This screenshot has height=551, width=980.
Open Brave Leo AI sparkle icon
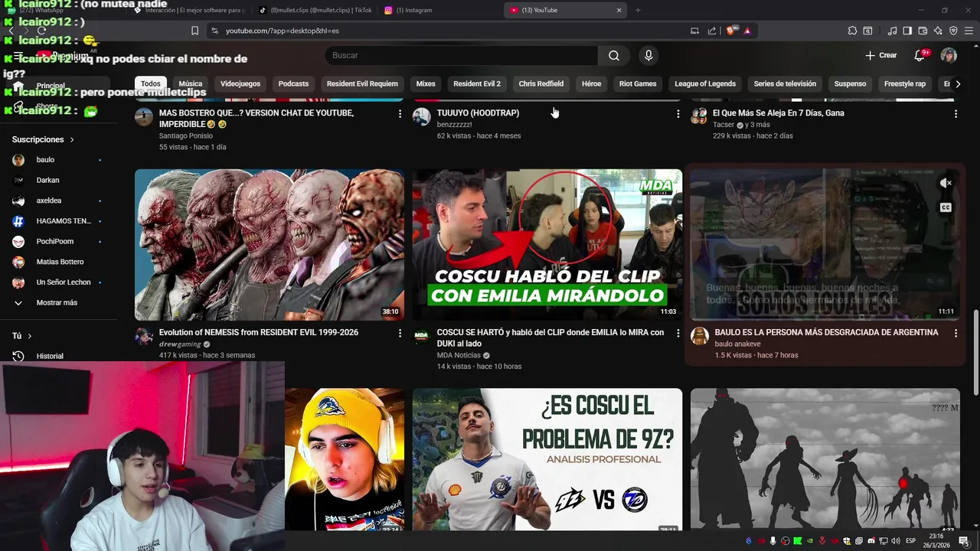point(938,31)
